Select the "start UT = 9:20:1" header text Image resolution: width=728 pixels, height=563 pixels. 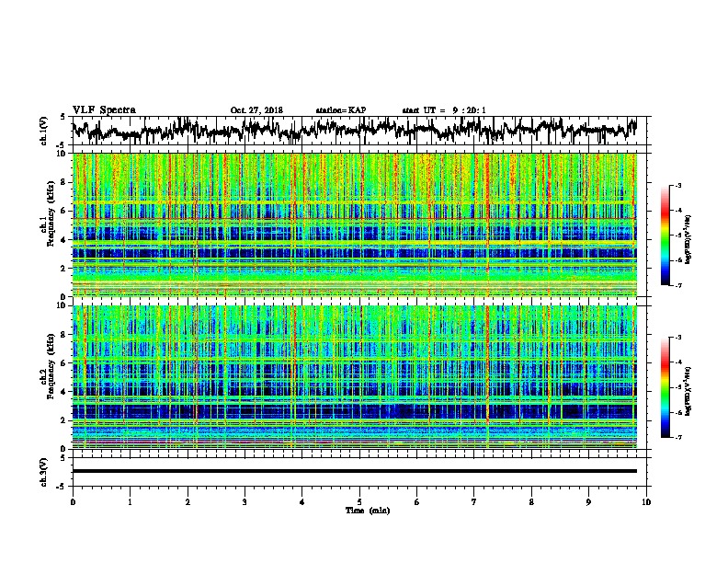click(x=444, y=110)
